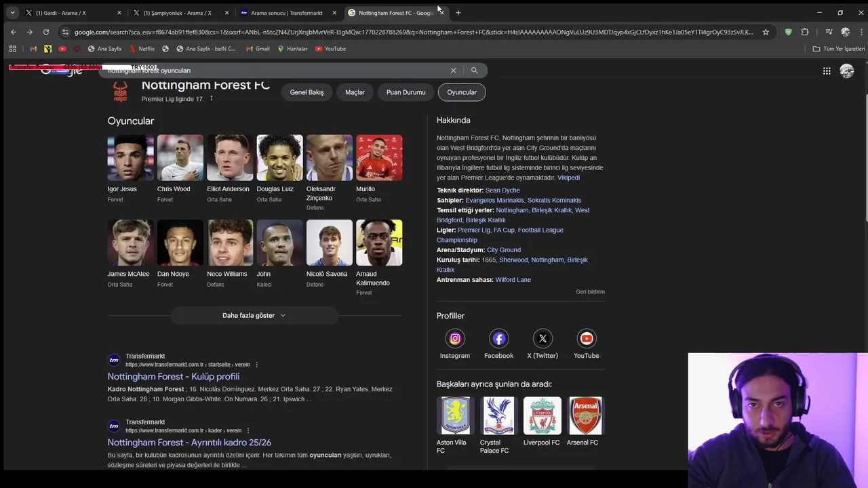Screen dimensions: 868x488
Task: Open City Ground stadium link
Action: (x=504, y=250)
